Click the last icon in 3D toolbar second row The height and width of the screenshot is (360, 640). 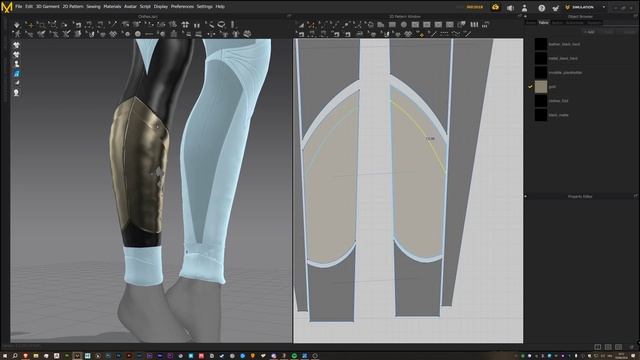(x=247, y=34)
